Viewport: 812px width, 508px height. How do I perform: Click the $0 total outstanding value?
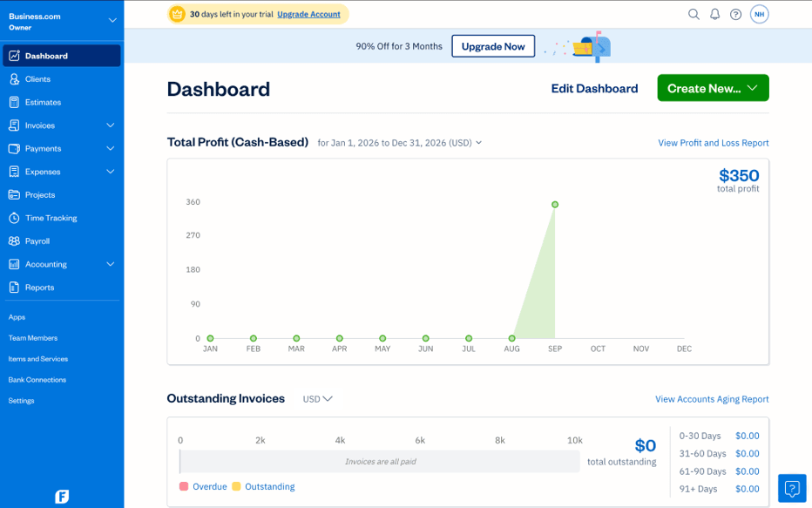click(646, 445)
